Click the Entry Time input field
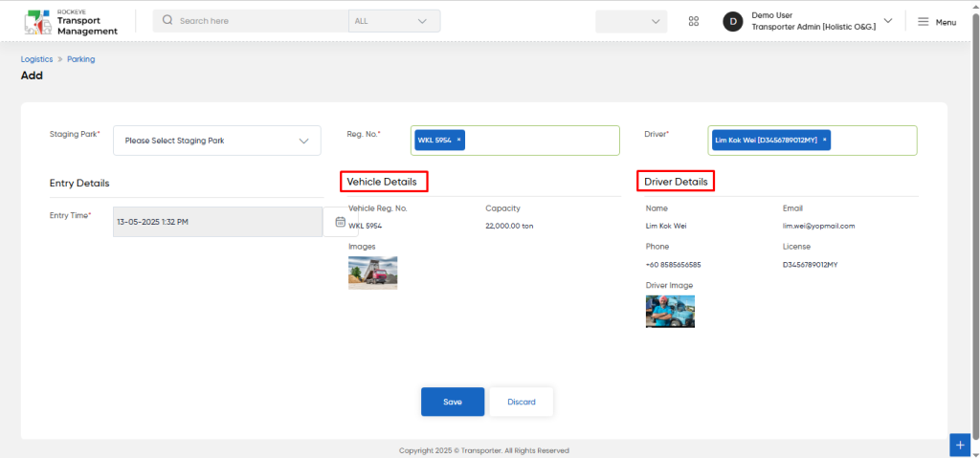Image resolution: width=980 pixels, height=458 pixels. tap(217, 222)
